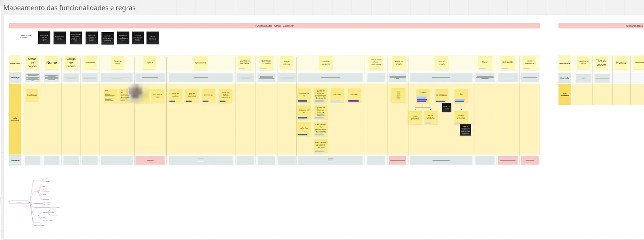Click the "Valor de desconto" header note
Screen dimensions: 644x240
pos(326,63)
